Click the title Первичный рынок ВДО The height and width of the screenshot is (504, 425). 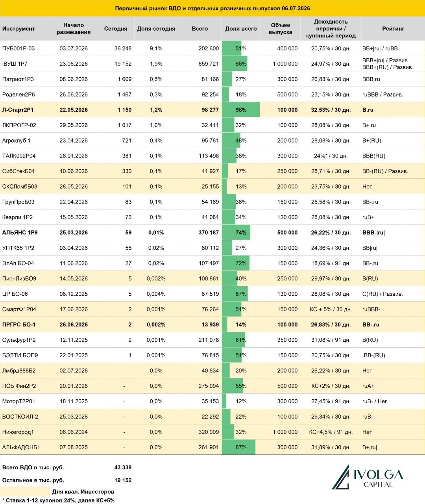[213, 8]
